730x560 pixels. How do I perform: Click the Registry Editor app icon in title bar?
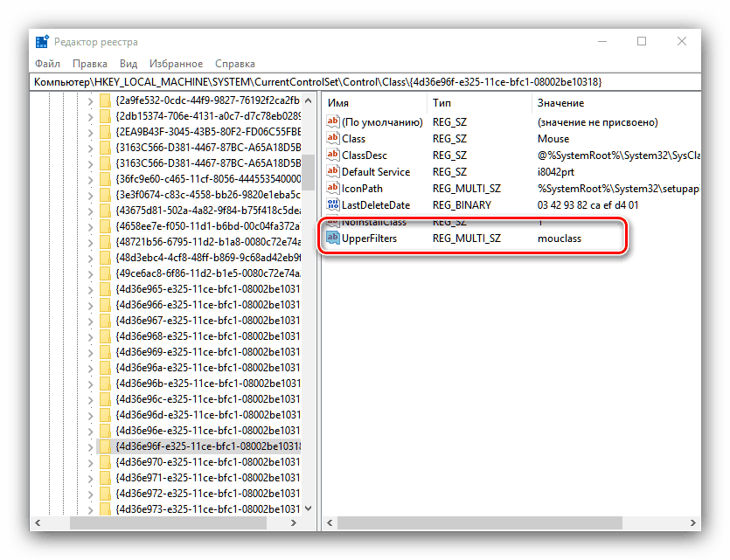tap(42, 42)
